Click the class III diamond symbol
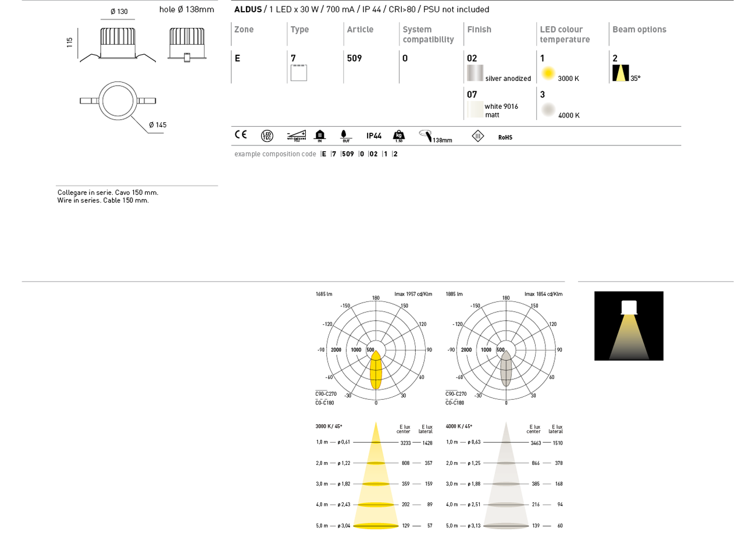The width and height of the screenshot is (756, 547). [x=478, y=136]
